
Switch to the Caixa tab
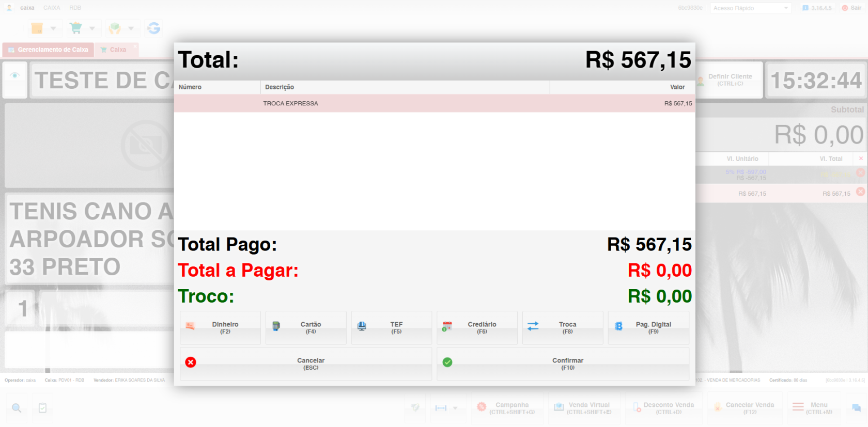117,50
